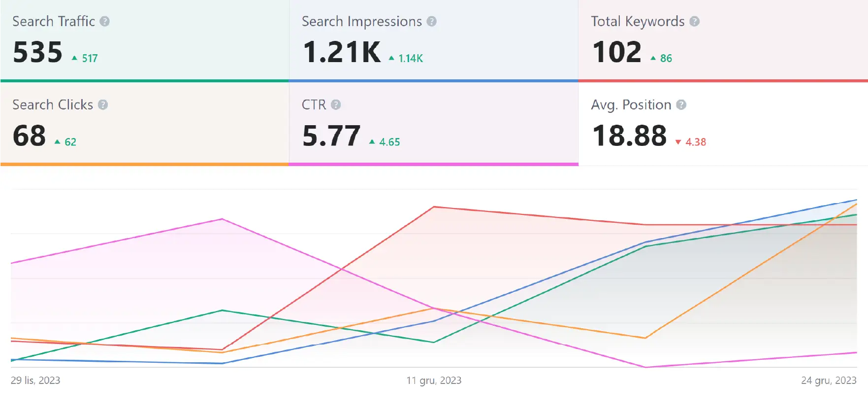Click the red down arrow beside 4.38
The height and width of the screenshot is (415, 868).
click(678, 142)
